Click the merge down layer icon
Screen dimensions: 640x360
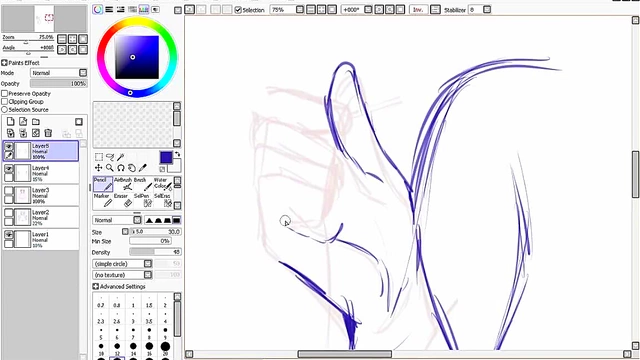pyautogui.click(x=23, y=133)
